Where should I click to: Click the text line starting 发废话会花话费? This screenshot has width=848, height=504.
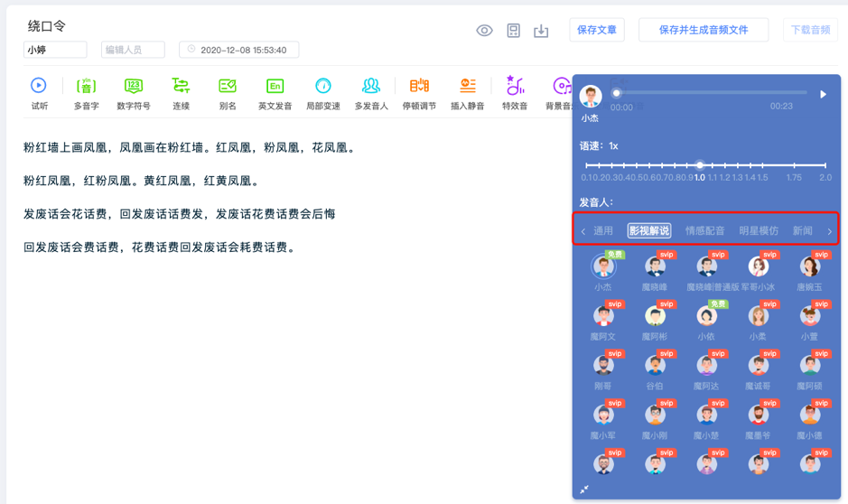(179, 214)
